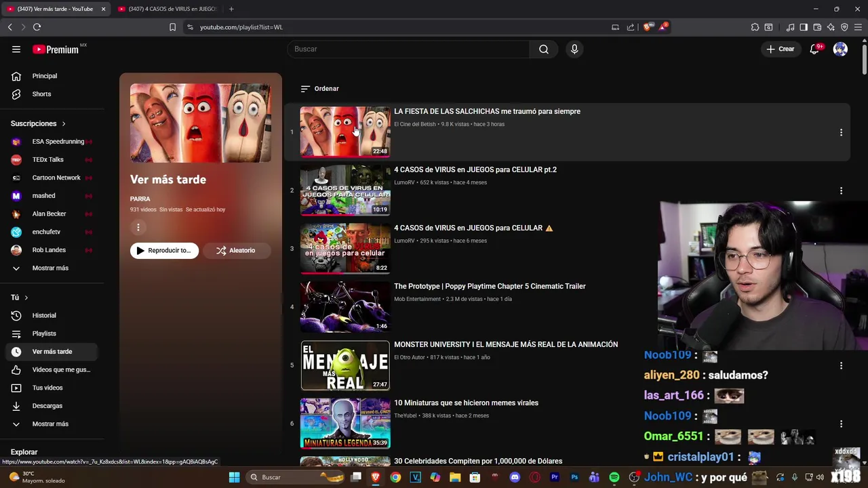Open Windows Start menu
This screenshot has height=488, width=868.
point(234,477)
